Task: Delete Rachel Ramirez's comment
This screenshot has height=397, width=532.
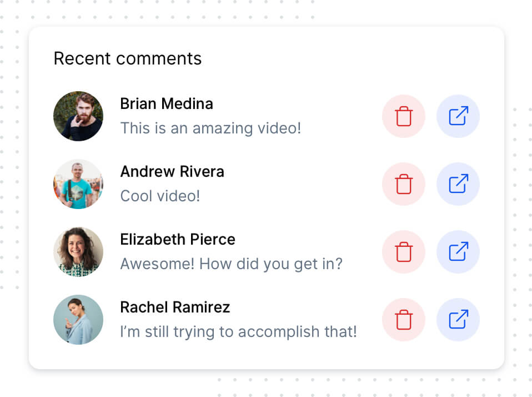Action: (404, 320)
